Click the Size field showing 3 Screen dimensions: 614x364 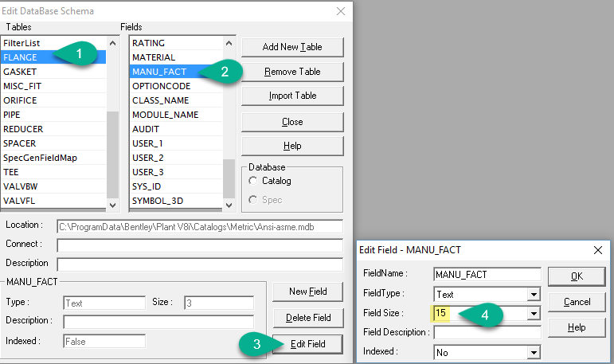pyautogui.click(x=219, y=303)
